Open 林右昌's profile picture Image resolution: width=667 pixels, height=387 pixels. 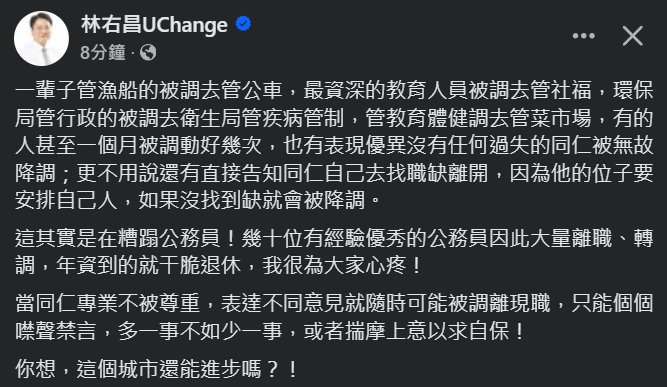pos(41,38)
